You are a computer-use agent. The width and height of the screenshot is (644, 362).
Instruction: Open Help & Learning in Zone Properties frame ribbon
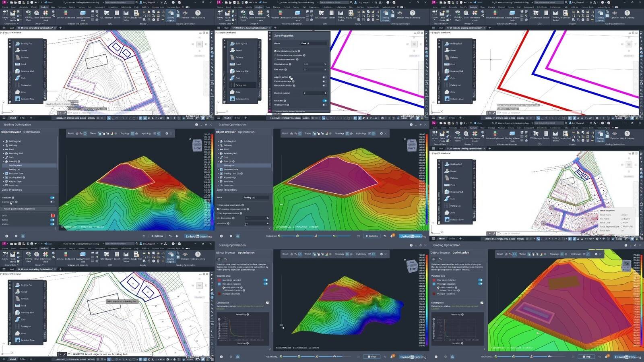point(413,14)
